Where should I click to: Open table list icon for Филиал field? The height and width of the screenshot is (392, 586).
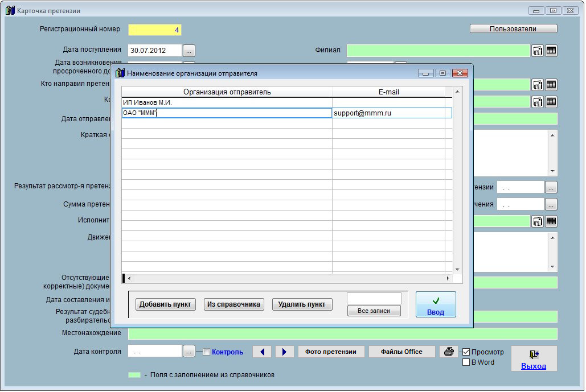(551, 51)
